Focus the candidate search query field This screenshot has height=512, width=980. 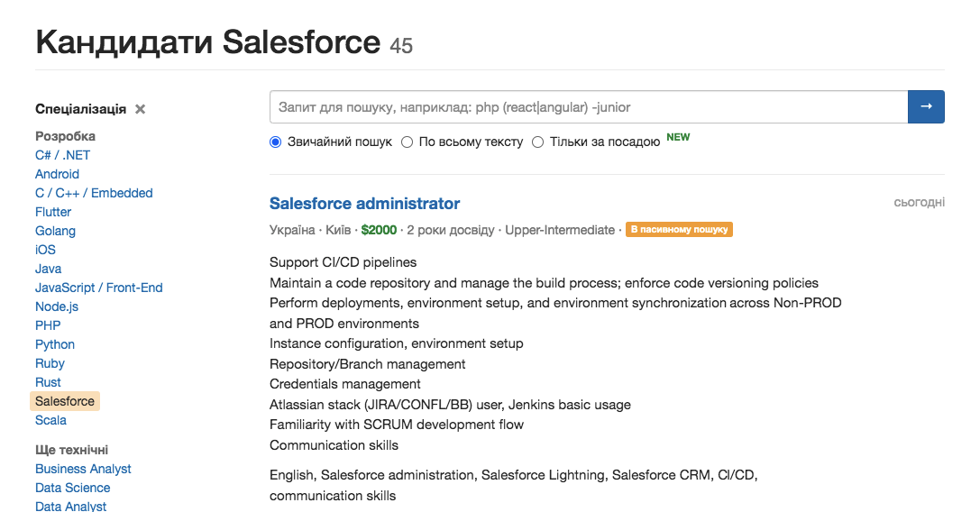[589, 107]
